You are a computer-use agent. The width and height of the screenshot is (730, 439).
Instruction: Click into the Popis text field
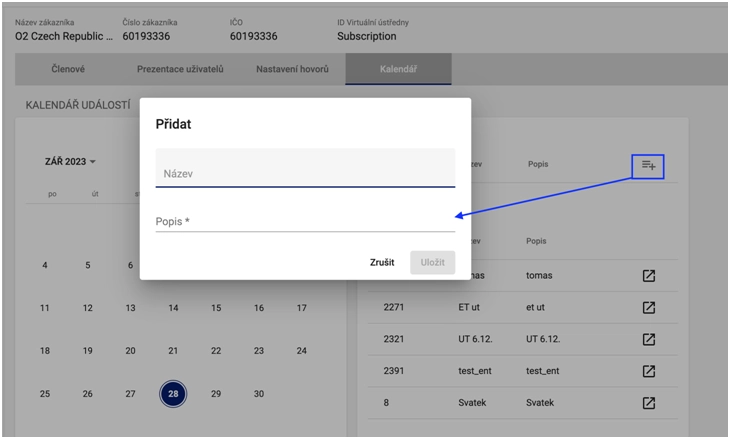305,221
